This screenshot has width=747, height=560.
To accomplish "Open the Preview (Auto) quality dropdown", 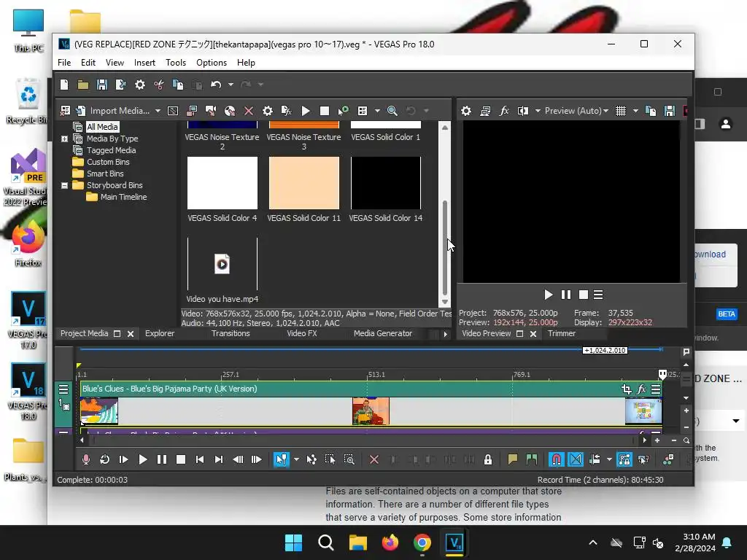I will [576, 111].
